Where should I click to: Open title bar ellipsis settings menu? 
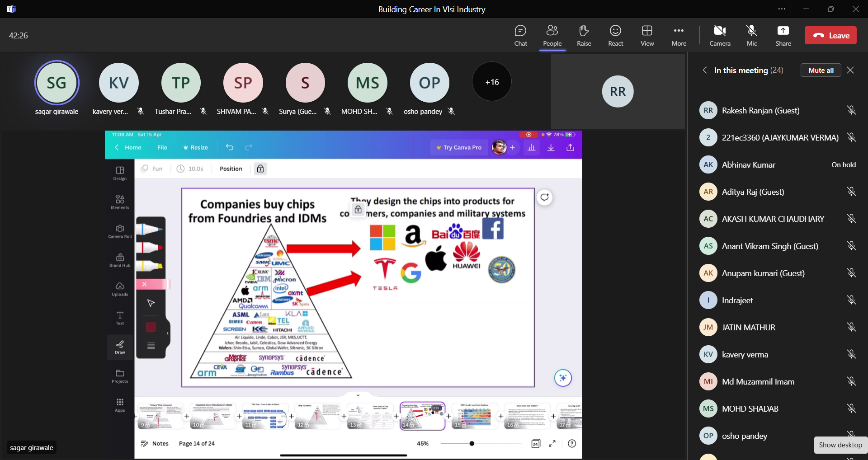(782, 9)
